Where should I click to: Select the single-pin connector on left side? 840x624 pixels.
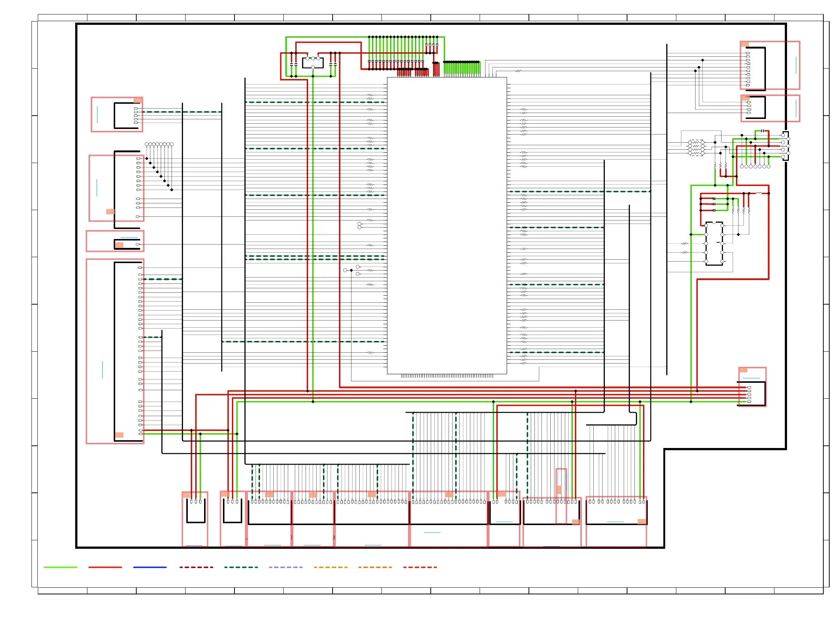pyautogui.click(x=127, y=245)
